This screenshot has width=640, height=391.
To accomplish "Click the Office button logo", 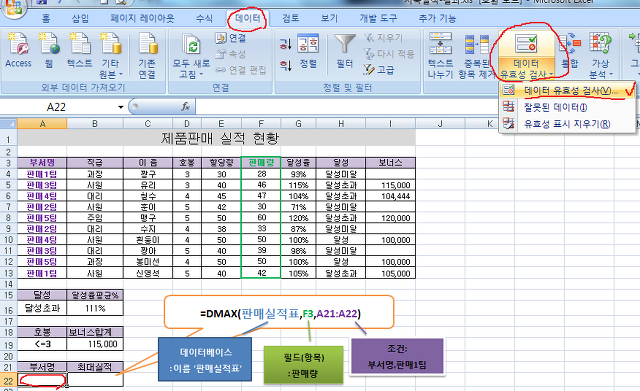I will pyautogui.click(x=13, y=7).
